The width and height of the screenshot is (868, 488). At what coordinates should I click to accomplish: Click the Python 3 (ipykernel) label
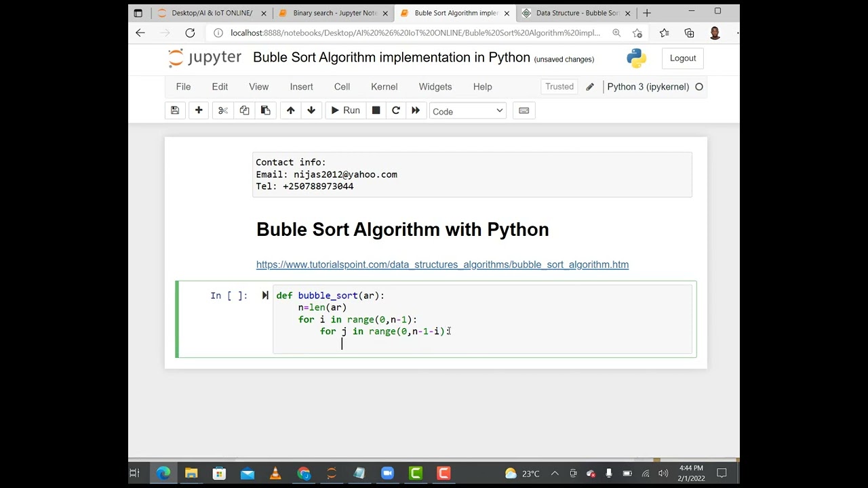(x=648, y=87)
